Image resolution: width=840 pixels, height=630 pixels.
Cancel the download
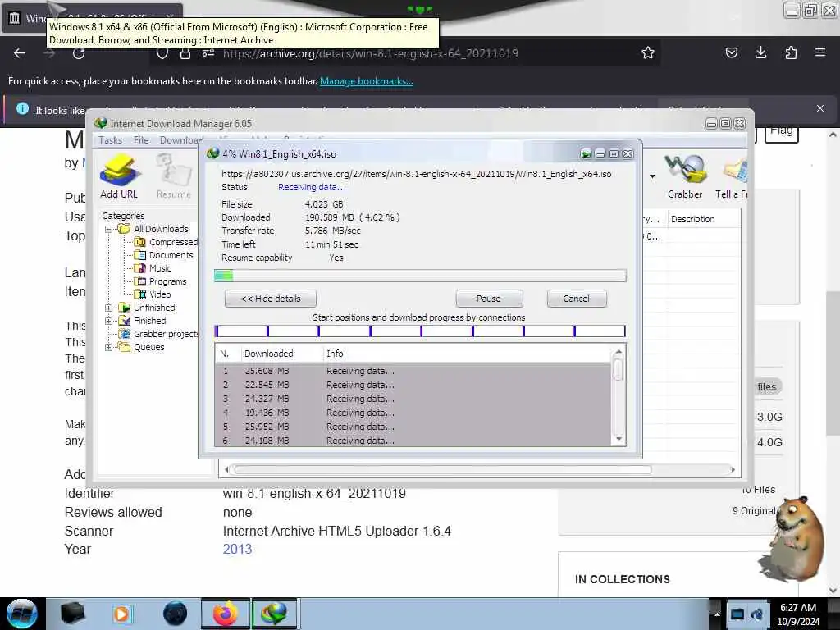click(577, 299)
